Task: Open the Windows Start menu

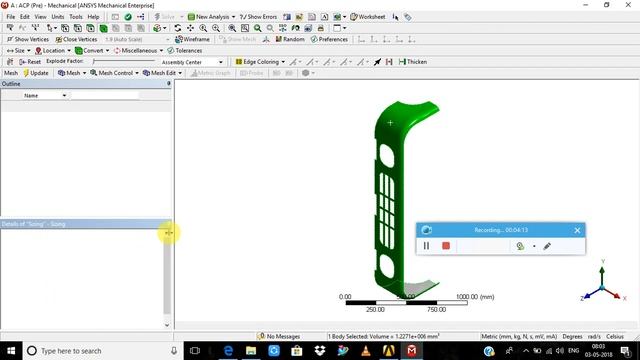Action: click(x=11, y=351)
